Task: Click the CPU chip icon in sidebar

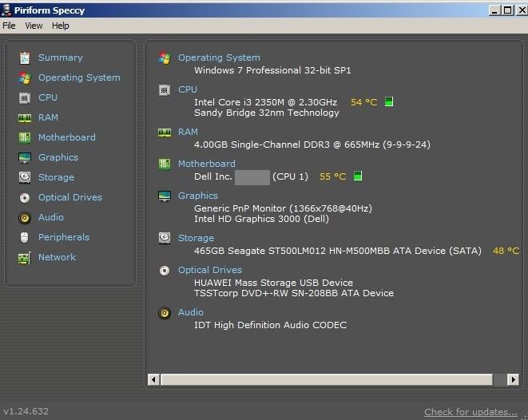Action: coord(25,97)
